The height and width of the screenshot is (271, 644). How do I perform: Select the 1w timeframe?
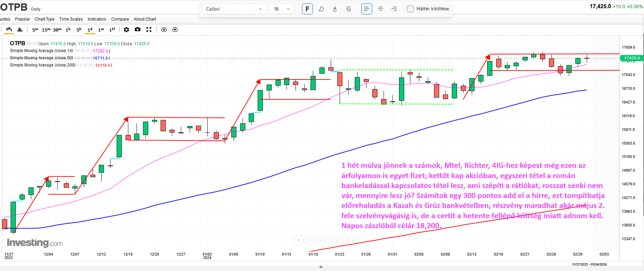tap(101, 29)
